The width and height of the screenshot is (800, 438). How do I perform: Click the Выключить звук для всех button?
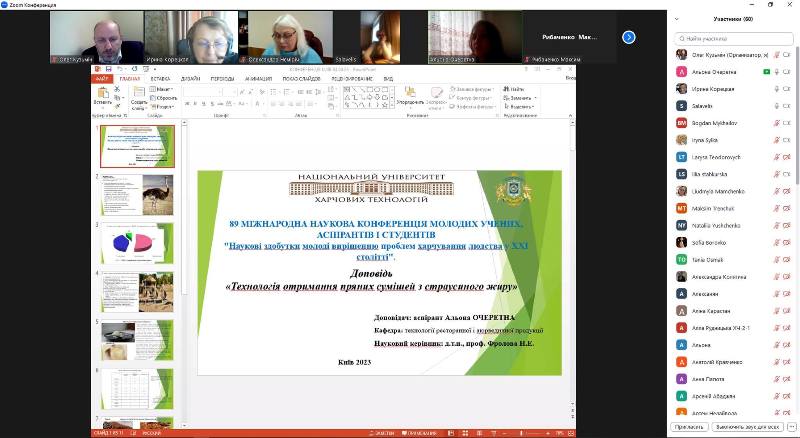[746, 427]
